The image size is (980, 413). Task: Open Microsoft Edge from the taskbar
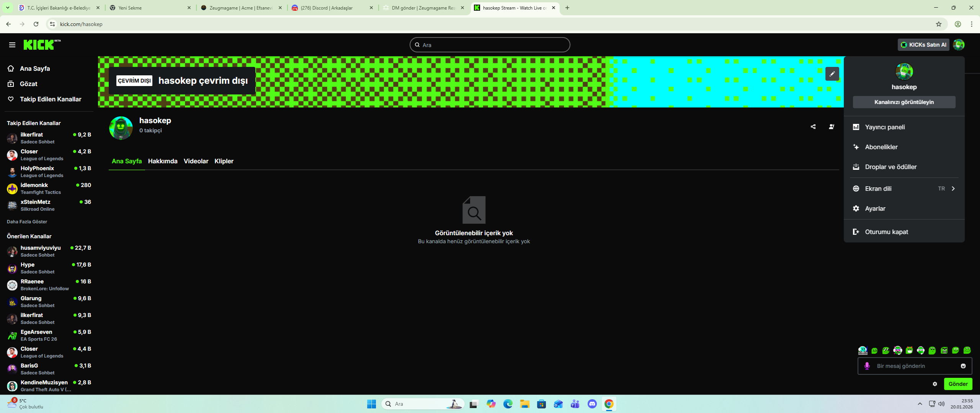point(508,404)
